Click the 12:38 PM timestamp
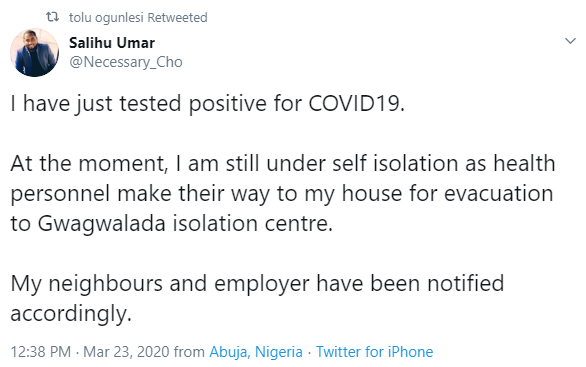The height and width of the screenshot is (367, 586). coord(40,352)
